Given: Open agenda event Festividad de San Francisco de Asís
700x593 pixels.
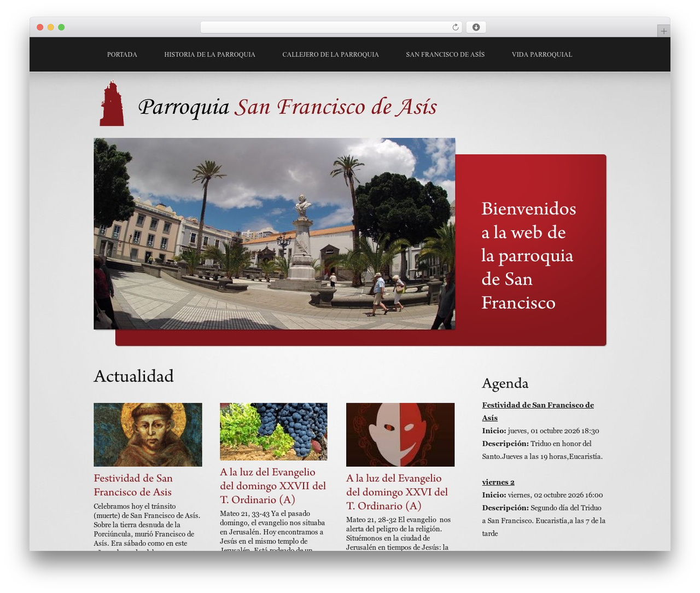Looking at the screenshot, I should [x=538, y=411].
